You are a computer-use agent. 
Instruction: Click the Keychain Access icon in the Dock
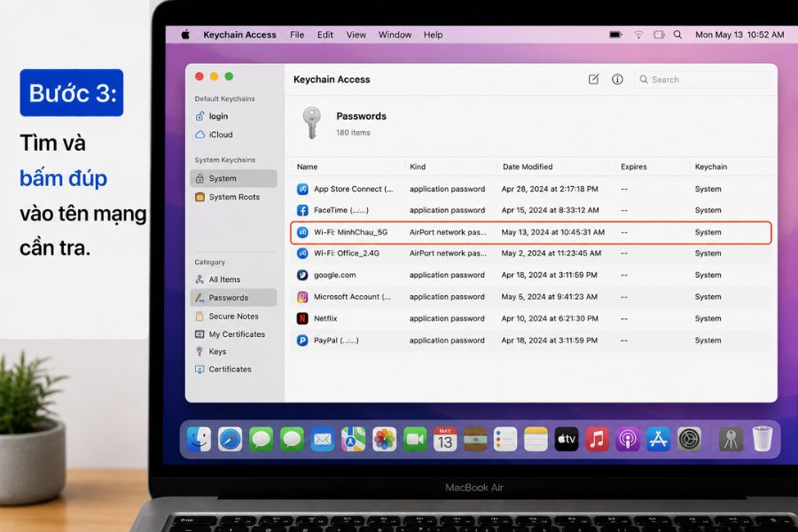click(x=731, y=440)
